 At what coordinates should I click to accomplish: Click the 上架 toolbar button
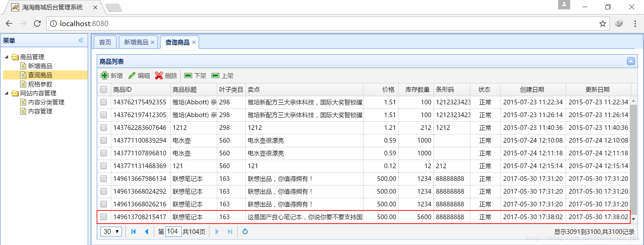tap(222, 76)
